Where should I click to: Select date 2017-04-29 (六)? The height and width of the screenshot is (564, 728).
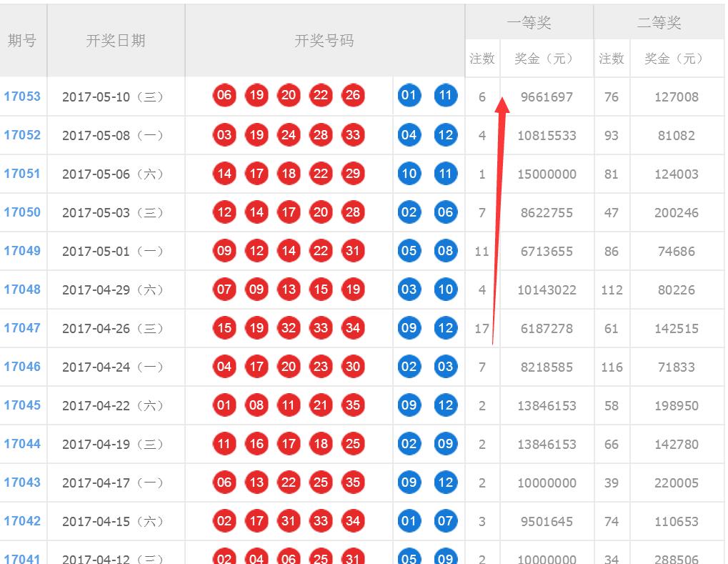click(x=113, y=290)
